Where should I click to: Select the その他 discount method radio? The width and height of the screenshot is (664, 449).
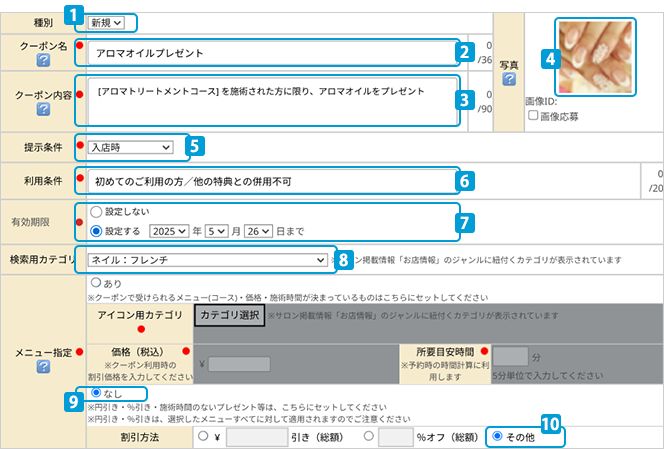click(x=496, y=437)
